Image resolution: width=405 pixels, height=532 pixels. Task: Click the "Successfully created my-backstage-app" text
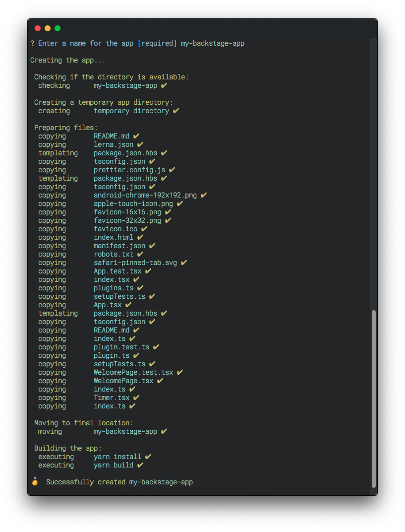119,482
